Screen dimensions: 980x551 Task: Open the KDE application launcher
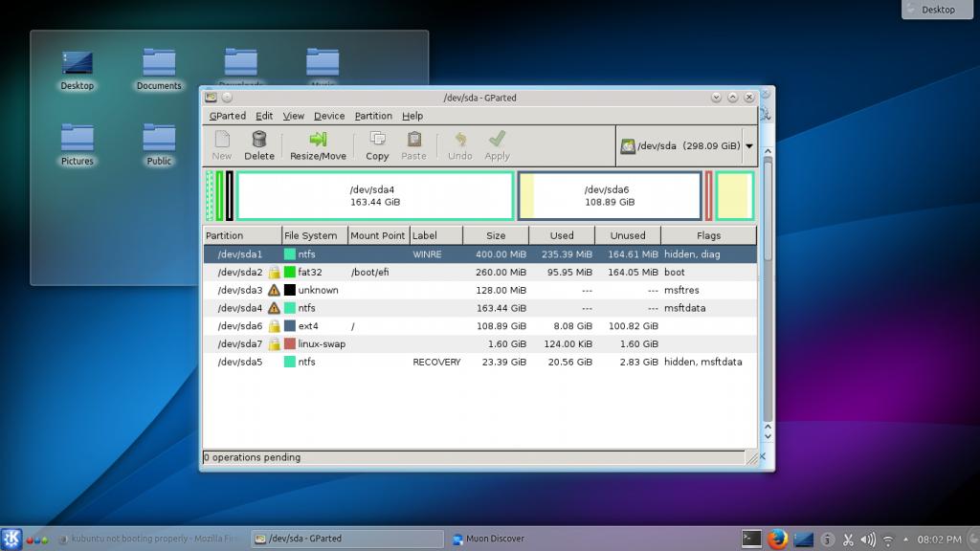pyautogui.click(x=11, y=539)
